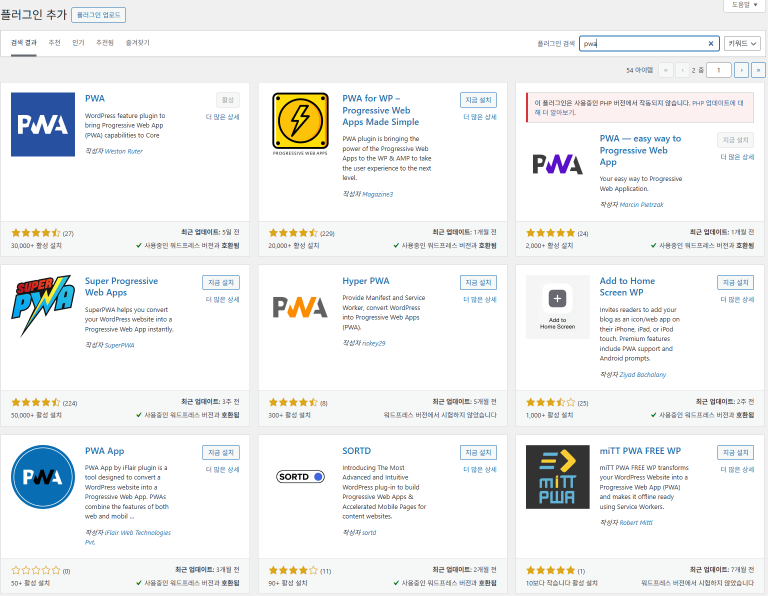Open more details for Super Progressive Web Apps
Screen dimensions: 768x596
click(x=222, y=300)
